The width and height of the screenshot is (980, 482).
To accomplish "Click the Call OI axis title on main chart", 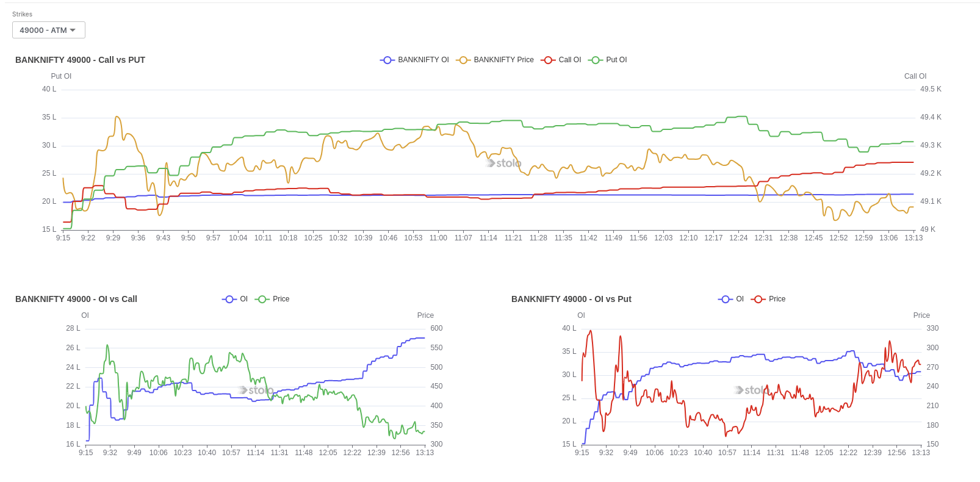I will (x=915, y=76).
